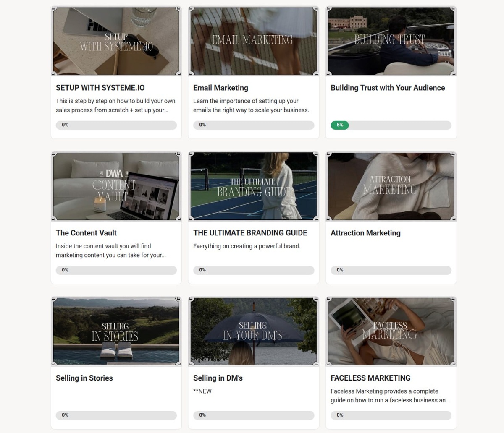The height and width of the screenshot is (433, 504).
Task: Click the SETUP WITH SYSTEME.IO title
Action: click(100, 88)
